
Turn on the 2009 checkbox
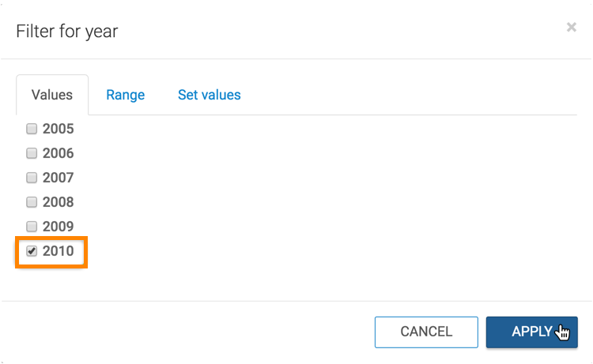pos(32,227)
